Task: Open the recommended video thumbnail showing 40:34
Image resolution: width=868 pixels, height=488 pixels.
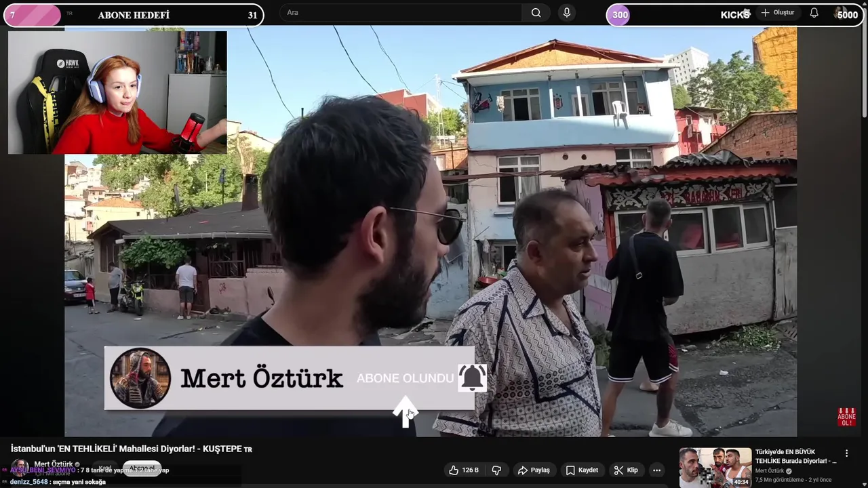Action: click(715, 468)
